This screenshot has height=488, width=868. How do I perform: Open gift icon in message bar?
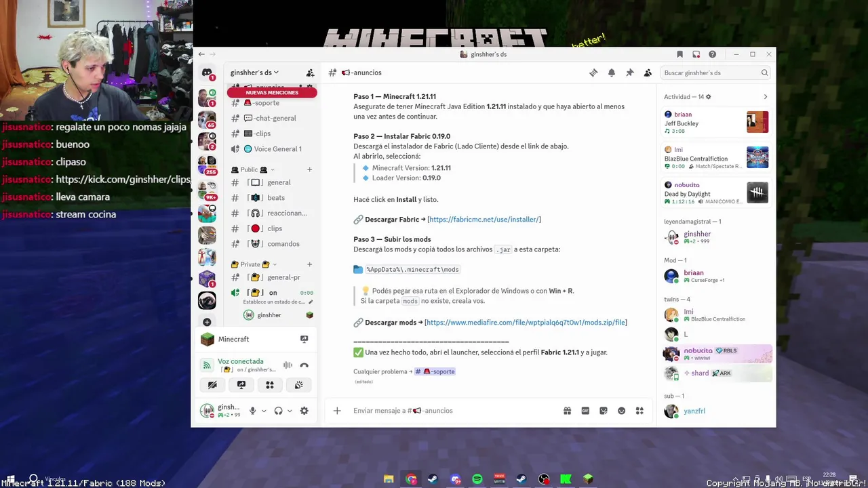[x=567, y=411]
